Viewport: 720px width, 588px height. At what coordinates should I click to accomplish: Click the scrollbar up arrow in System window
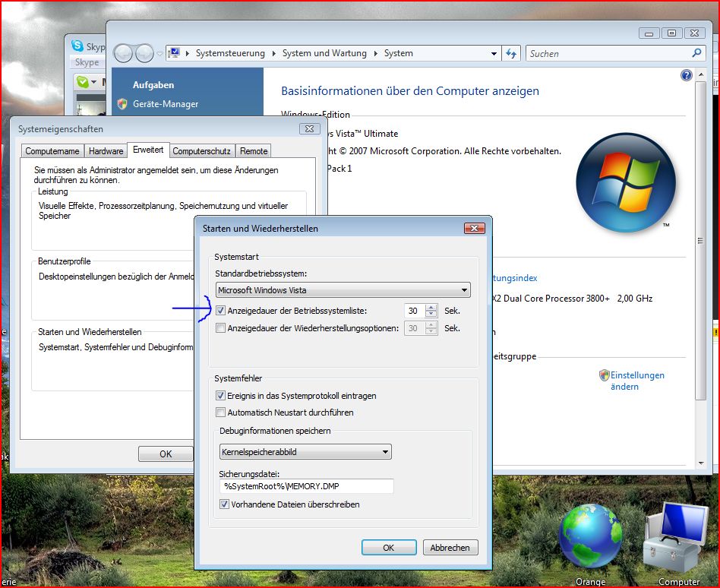point(701,74)
